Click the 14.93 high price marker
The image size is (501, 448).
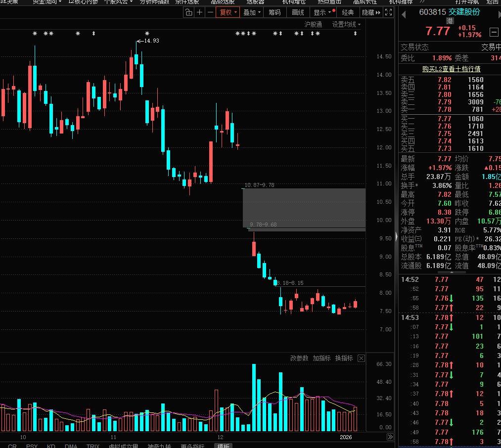point(151,41)
